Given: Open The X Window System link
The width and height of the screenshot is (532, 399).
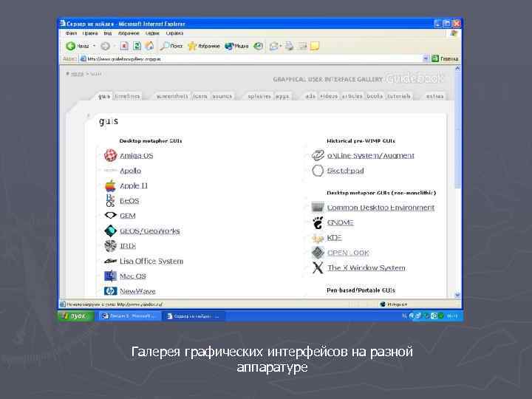Looking at the screenshot, I should 366,267.
